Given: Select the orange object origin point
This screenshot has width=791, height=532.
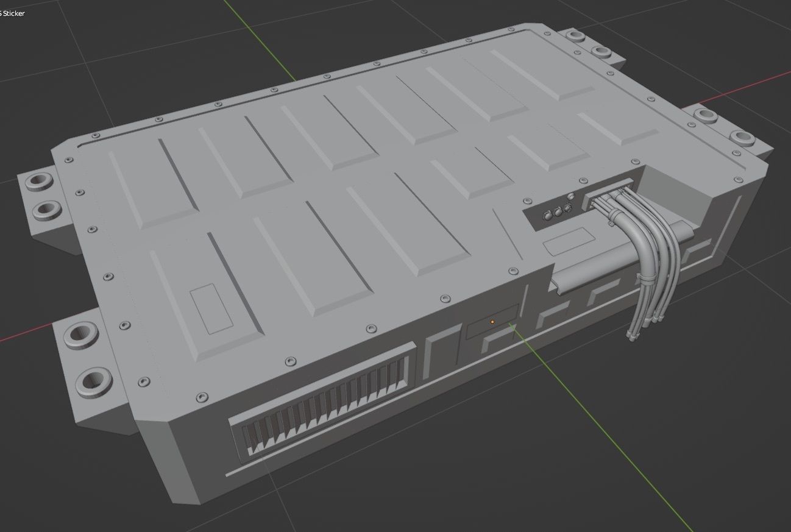Looking at the screenshot, I should click(492, 322).
